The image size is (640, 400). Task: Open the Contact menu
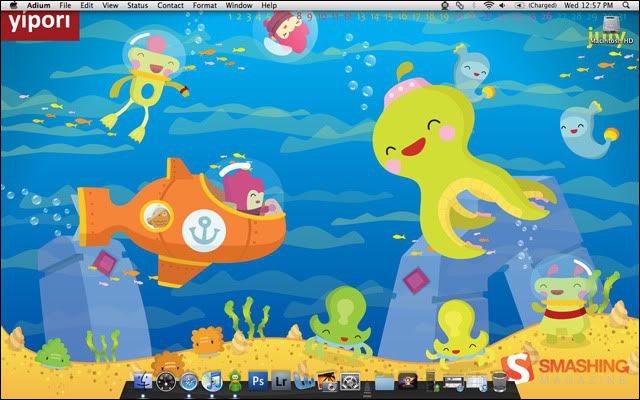(x=170, y=5)
